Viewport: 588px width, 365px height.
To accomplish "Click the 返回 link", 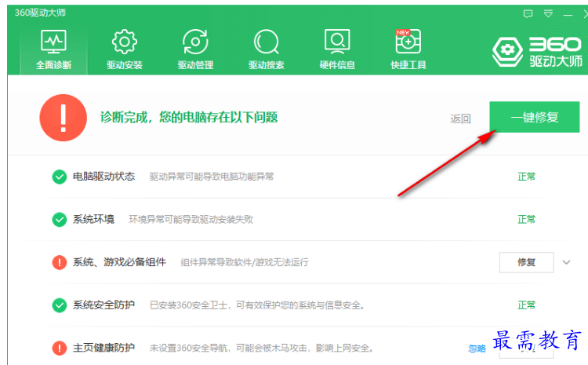I will tap(460, 119).
